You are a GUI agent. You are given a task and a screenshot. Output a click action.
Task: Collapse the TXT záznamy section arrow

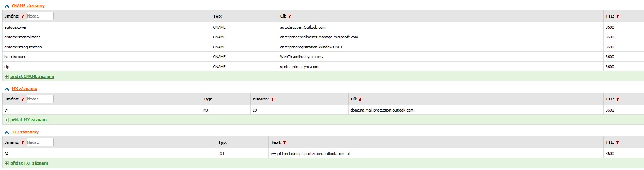6,132
